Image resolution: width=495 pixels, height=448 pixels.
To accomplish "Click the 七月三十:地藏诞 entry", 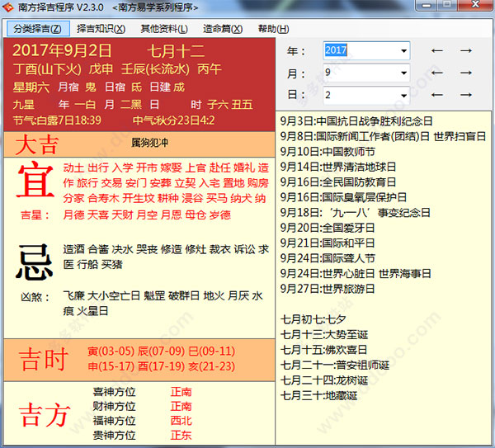I will click(x=318, y=395).
